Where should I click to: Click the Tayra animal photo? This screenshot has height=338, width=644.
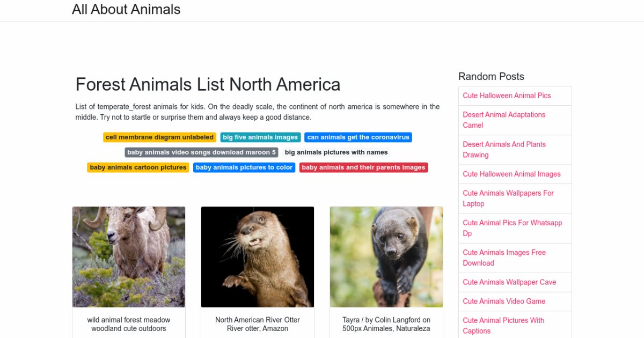pyautogui.click(x=386, y=256)
